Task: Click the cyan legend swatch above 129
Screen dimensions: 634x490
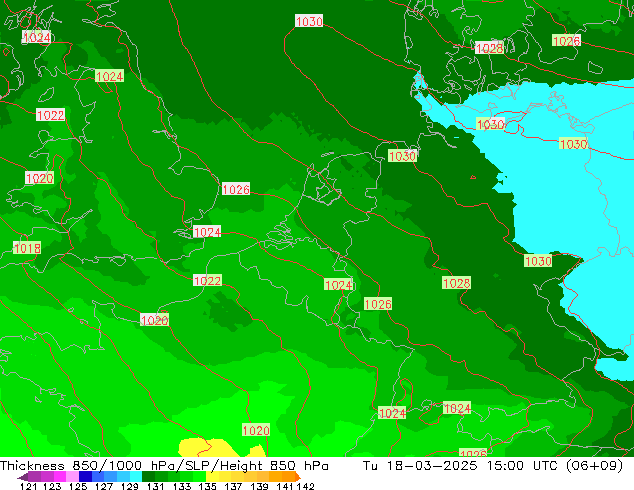Action: (x=136, y=477)
